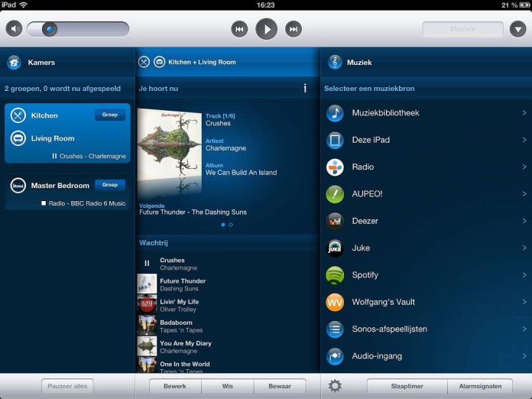Expand Muziekbibliotheek chevron arrow

[x=524, y=112]
